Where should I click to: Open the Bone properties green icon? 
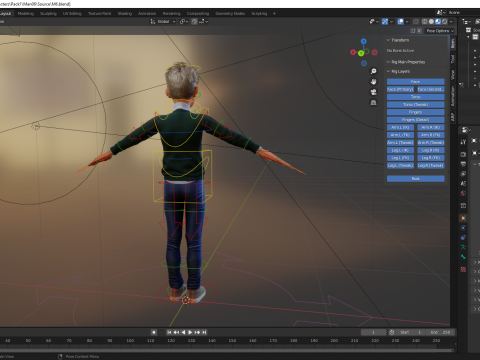click(463, 257)
